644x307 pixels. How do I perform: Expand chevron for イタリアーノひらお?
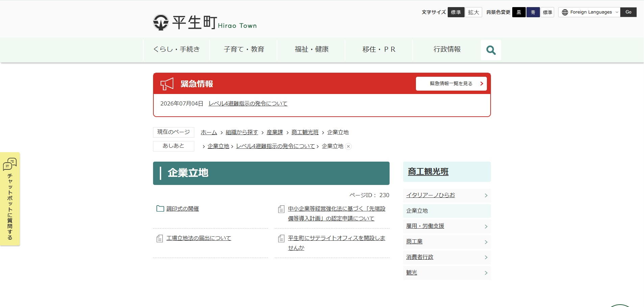click(x=486, y=195)
